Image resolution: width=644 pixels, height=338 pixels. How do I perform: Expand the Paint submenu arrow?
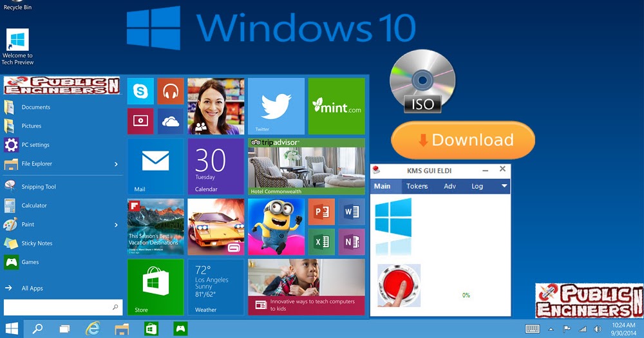pos(116,225)
